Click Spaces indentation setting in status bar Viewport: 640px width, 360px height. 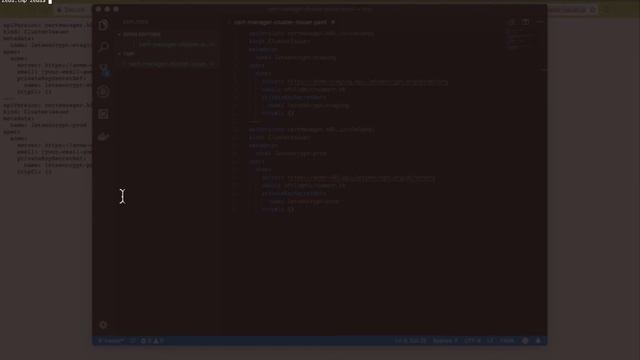click(445, 341)
